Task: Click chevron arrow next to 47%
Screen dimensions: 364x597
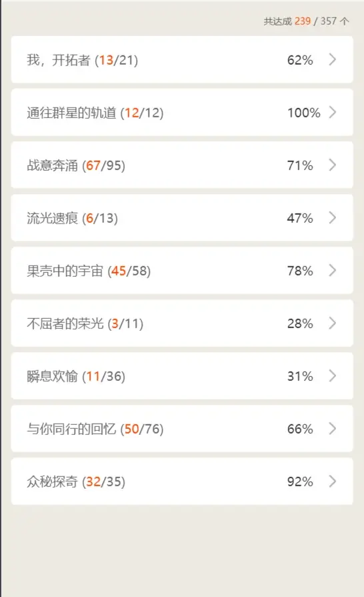Action: [x=333, y=217]
